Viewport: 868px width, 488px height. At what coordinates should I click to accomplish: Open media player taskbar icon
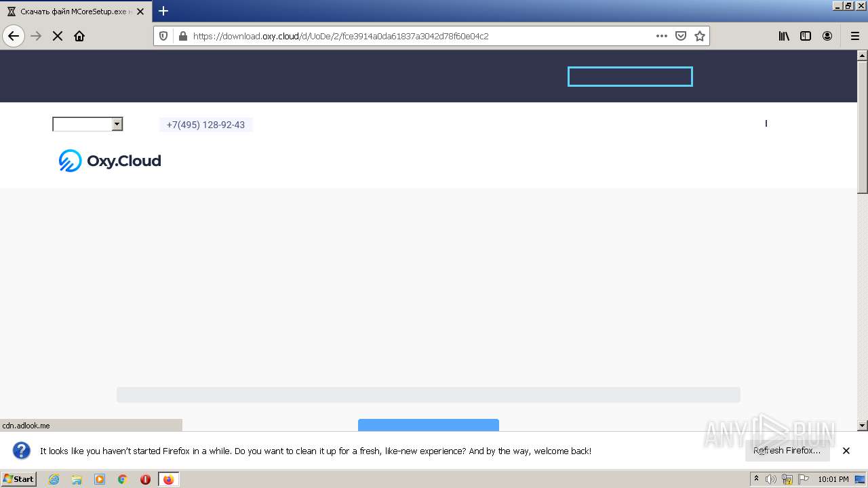click(100, 479)
